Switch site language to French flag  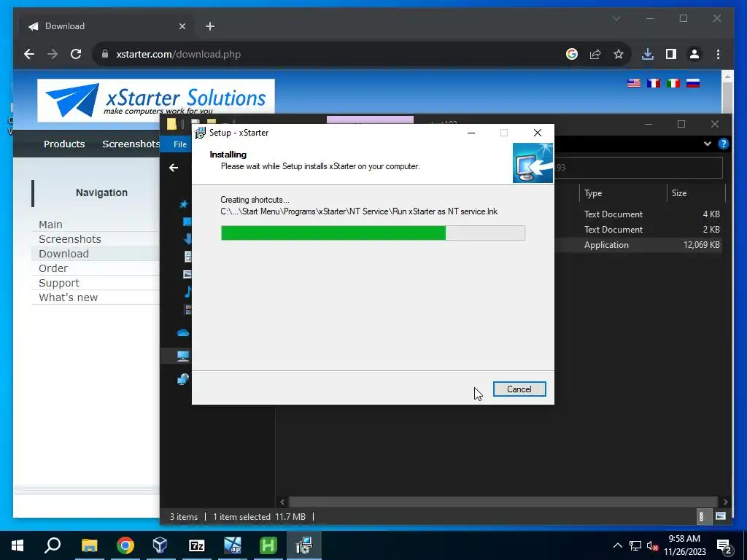653,83
